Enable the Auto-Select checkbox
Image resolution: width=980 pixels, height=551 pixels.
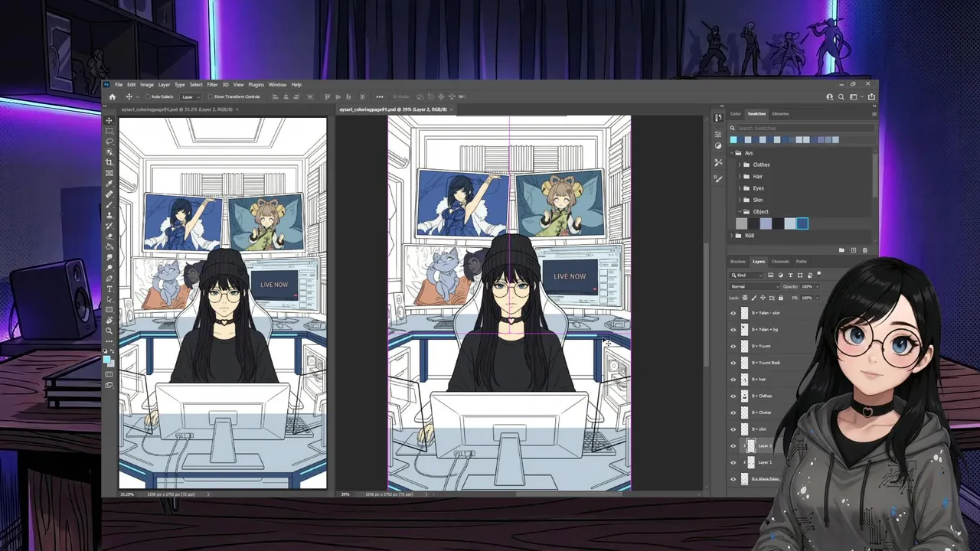(x=148, y=96)
